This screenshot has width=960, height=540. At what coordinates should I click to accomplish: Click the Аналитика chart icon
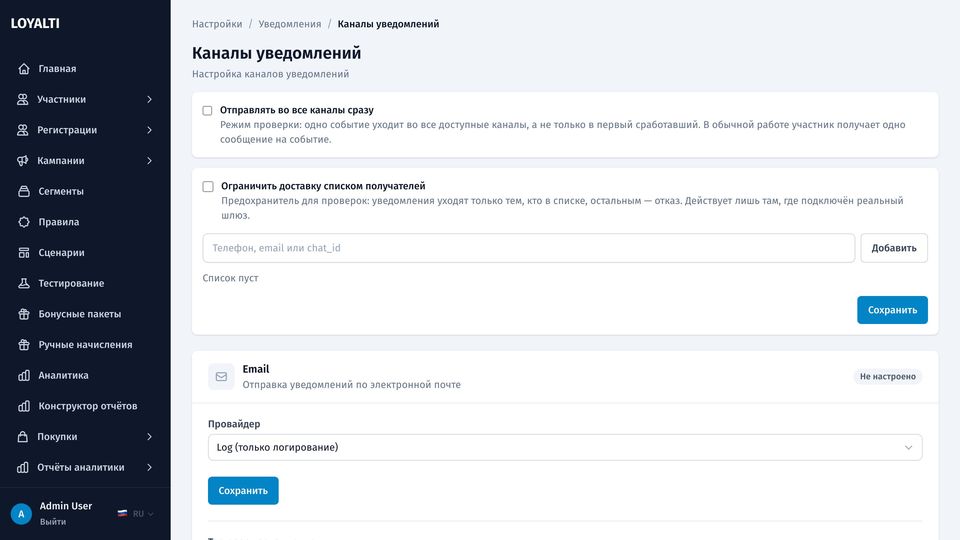[24, 375]
